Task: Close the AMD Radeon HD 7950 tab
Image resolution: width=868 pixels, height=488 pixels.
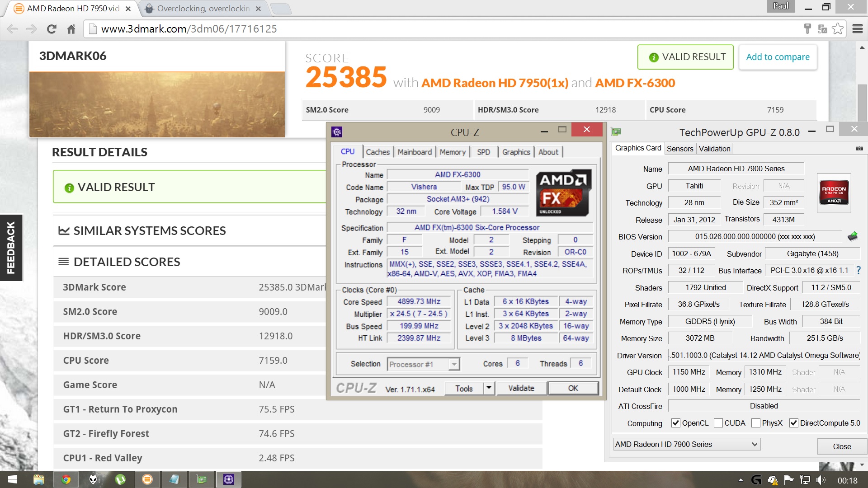Action: pos(128,9)
